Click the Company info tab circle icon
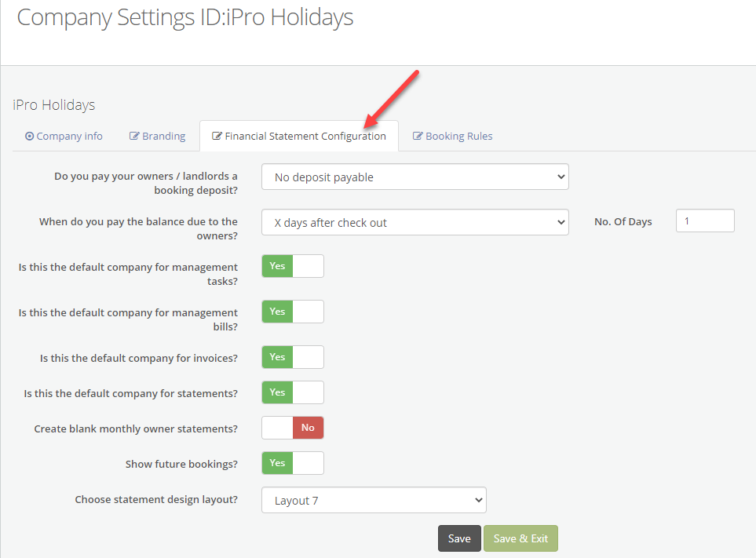The image size is (756, 558). pos(29,137)
